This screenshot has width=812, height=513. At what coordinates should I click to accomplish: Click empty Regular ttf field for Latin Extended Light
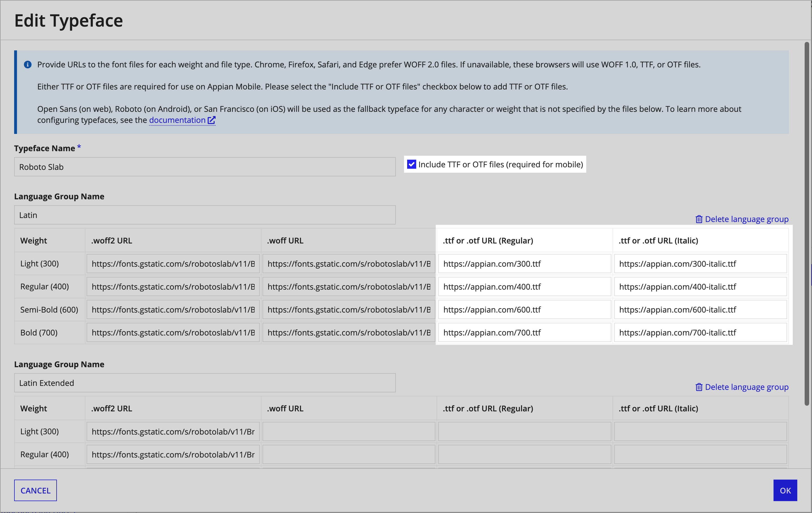525,431
